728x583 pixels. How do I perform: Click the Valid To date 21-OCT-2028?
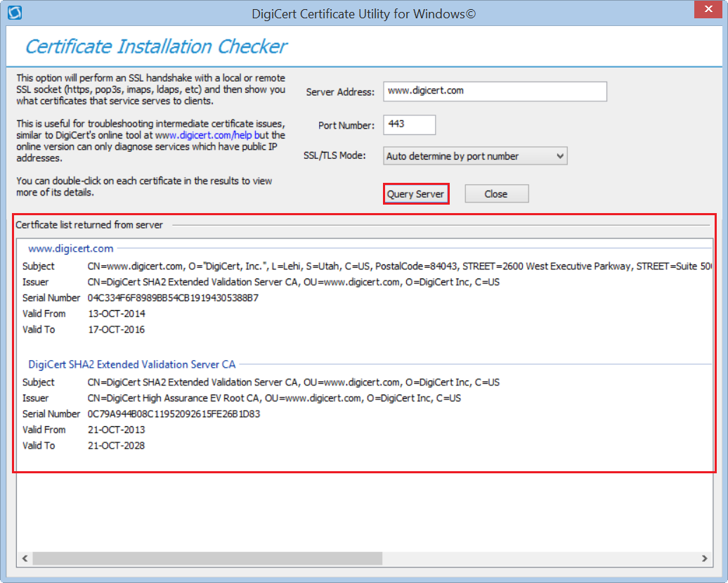click(117, 446)
